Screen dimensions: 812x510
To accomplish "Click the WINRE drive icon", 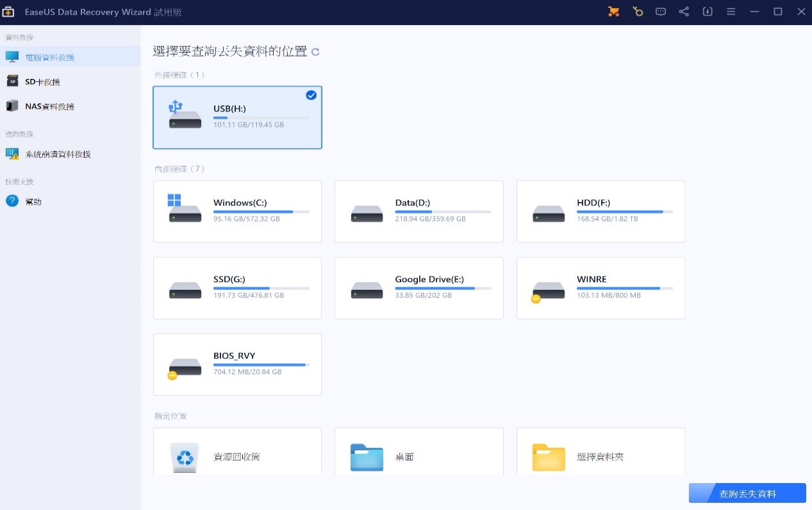I will tap(548, 292).
